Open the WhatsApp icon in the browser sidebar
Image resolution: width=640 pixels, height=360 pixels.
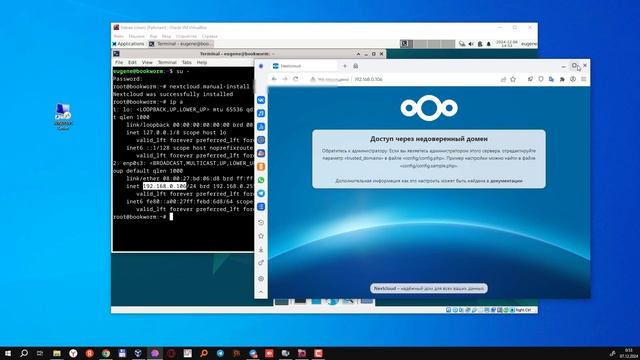[261, 180]
